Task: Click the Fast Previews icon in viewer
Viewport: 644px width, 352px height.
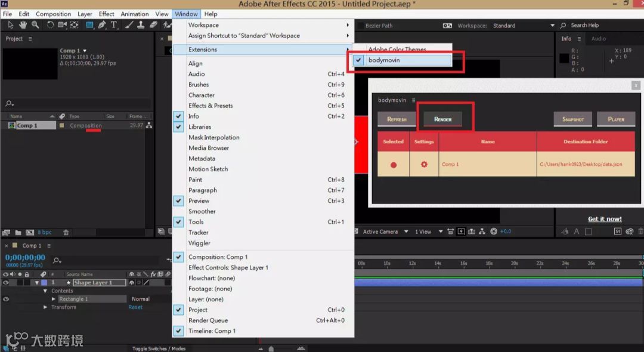Action: [461, 231]
